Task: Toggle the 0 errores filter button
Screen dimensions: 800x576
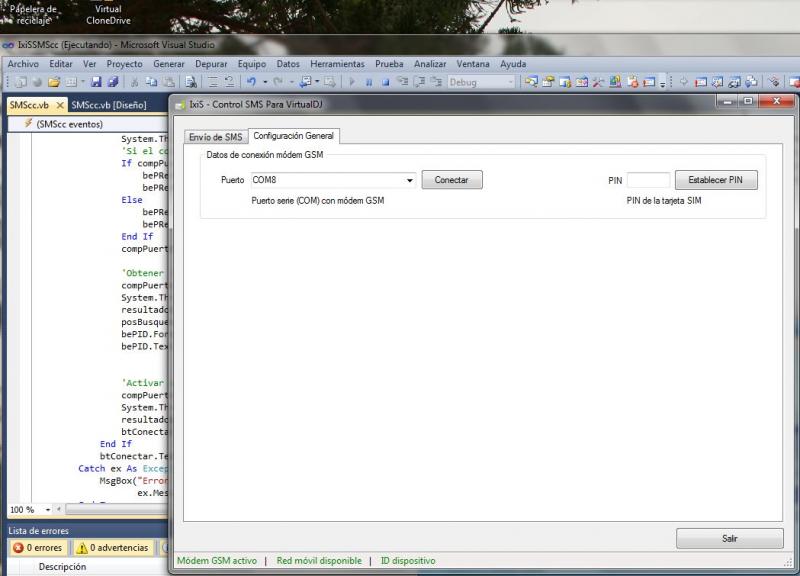Action: (x=37, y=548)
